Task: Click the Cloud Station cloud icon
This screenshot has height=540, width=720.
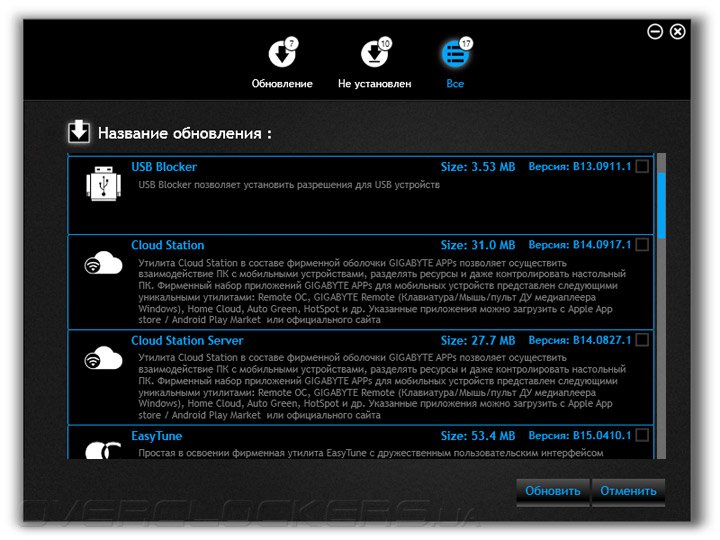Action: [103, 263]
